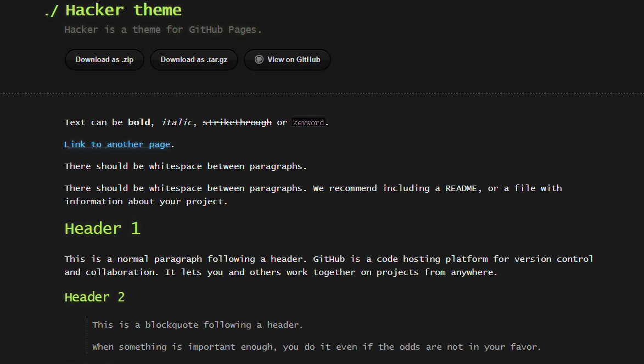Click the blockquote line 'This is a blockquote following a header.'

[x=198, y=325]
